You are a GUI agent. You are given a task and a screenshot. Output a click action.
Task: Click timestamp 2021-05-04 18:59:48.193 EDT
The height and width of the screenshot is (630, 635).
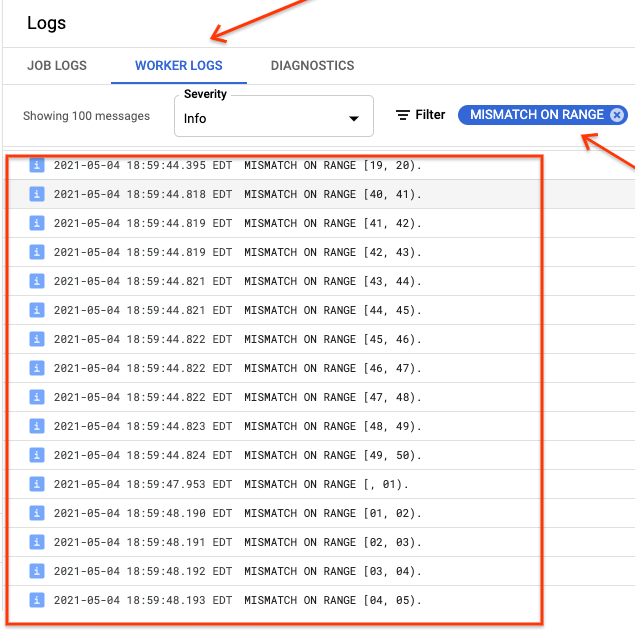[x=143, y=600]
